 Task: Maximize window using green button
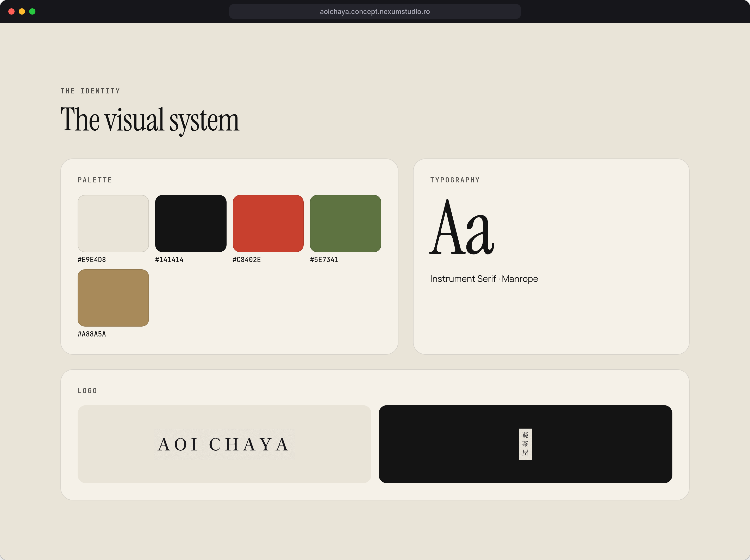point(32,11)
